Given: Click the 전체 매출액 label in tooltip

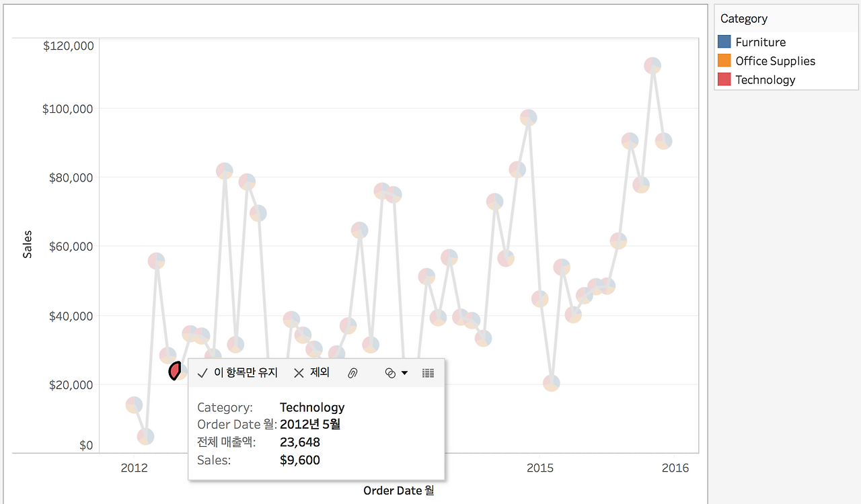Looking at the screenshot, I should tap(227, 442).
